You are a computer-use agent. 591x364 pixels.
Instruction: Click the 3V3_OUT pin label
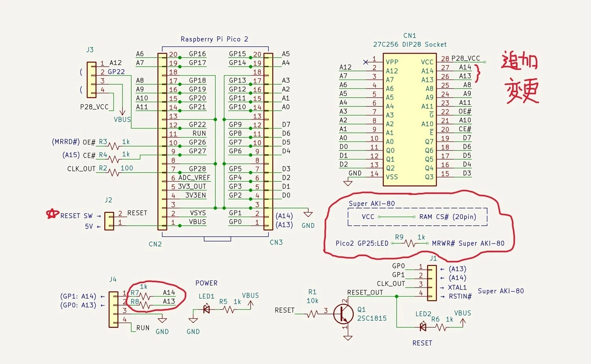(192, 186)
